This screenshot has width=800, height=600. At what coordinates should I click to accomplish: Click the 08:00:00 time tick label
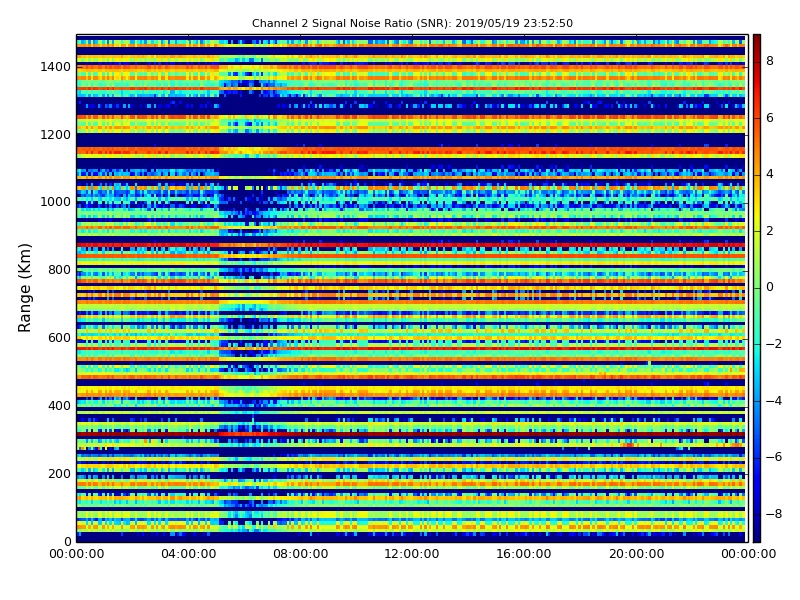pyautogui.click(x=301, y=554)
